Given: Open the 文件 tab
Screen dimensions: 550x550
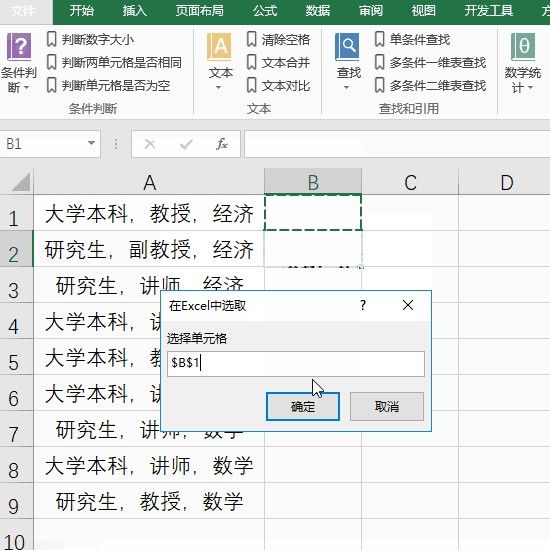Looking at the screenshot, I should click(22, 11).
